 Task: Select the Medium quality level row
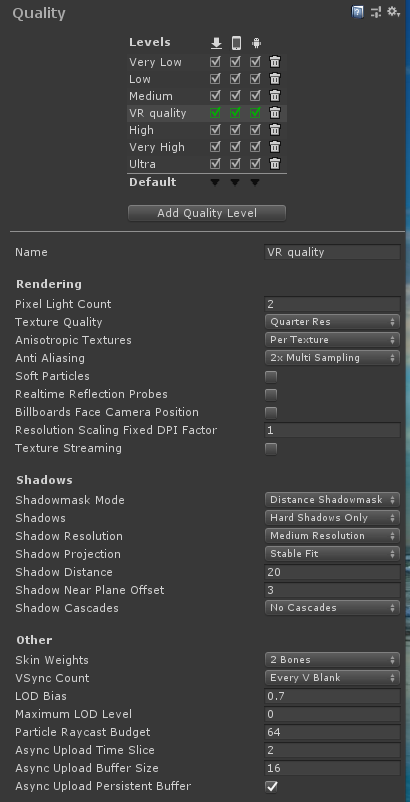click(x=207, y=96)
